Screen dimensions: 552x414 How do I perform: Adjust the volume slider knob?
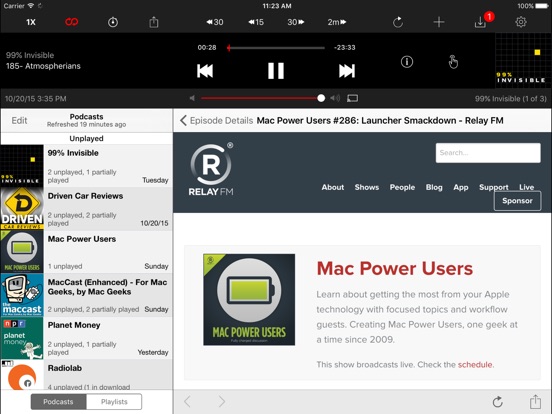click(x=321, y=98)
